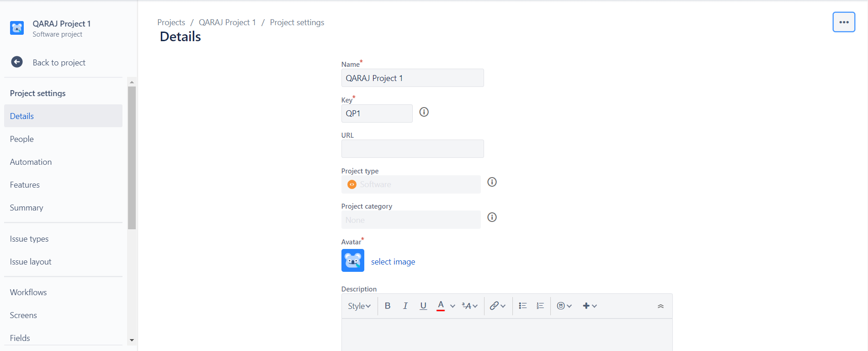
Task: Click the Back to project arrow icon
Action: click(x=17, y=62)
